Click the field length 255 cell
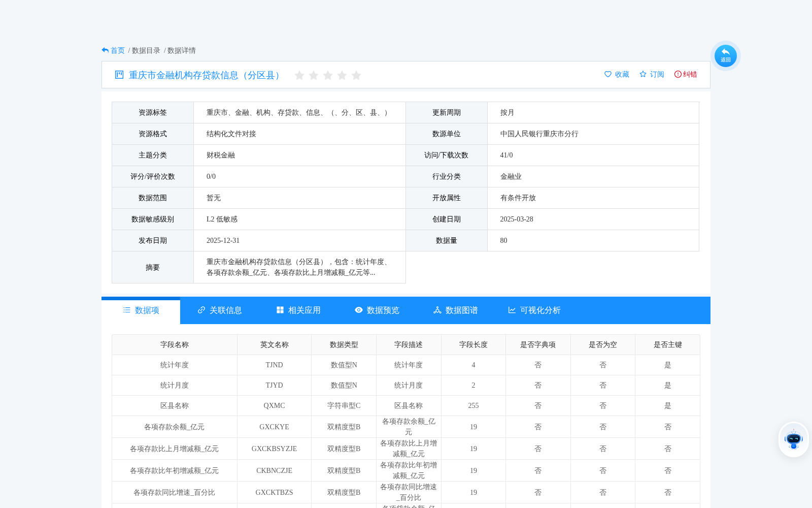This screenshot has height=508, width=812. coord(473,406)
